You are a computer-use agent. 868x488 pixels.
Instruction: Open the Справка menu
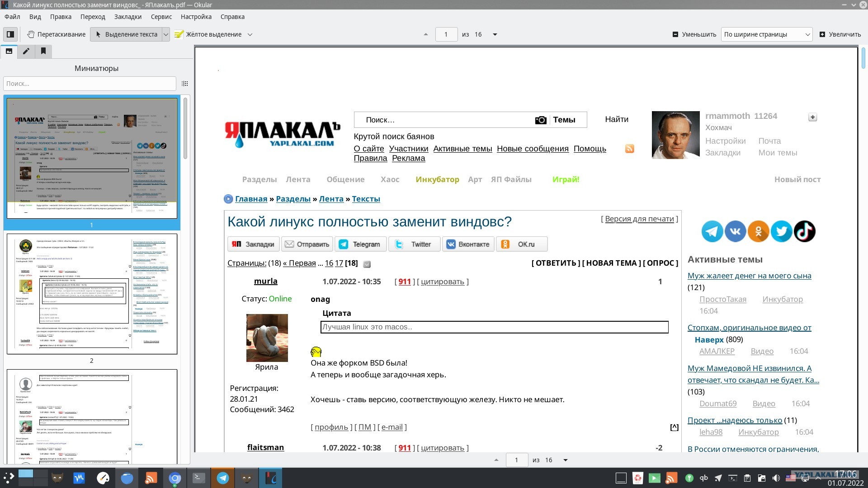point(232,17)
